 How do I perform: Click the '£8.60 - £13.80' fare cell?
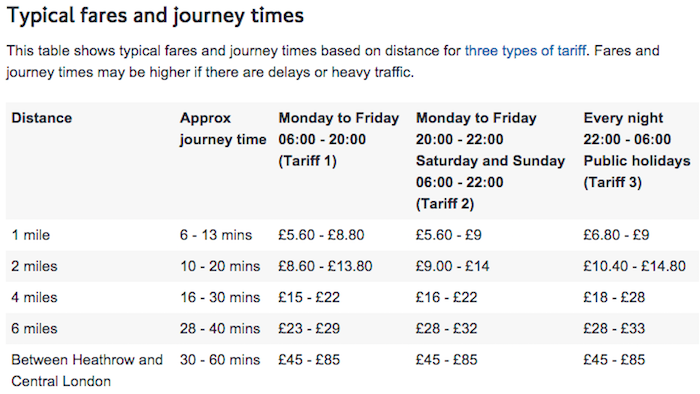click(325, 266)
